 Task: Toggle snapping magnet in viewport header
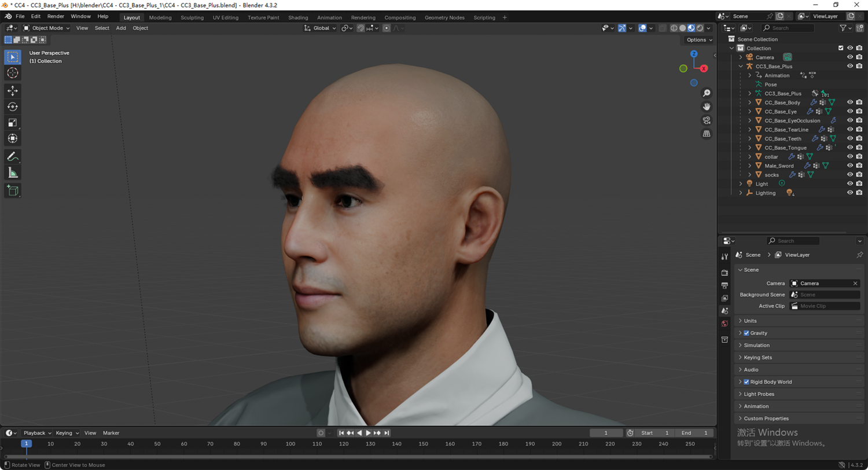pos(361,28)
